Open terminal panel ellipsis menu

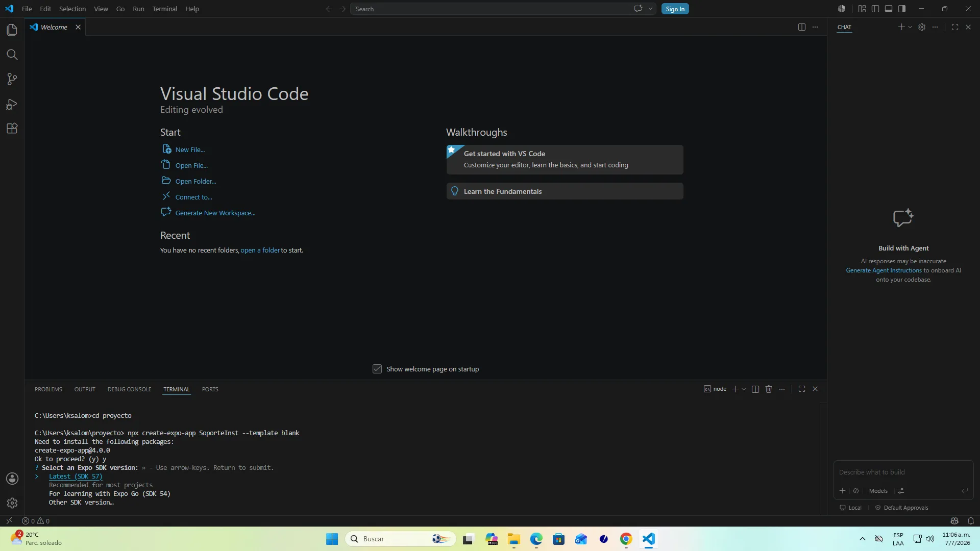[782, 389]
